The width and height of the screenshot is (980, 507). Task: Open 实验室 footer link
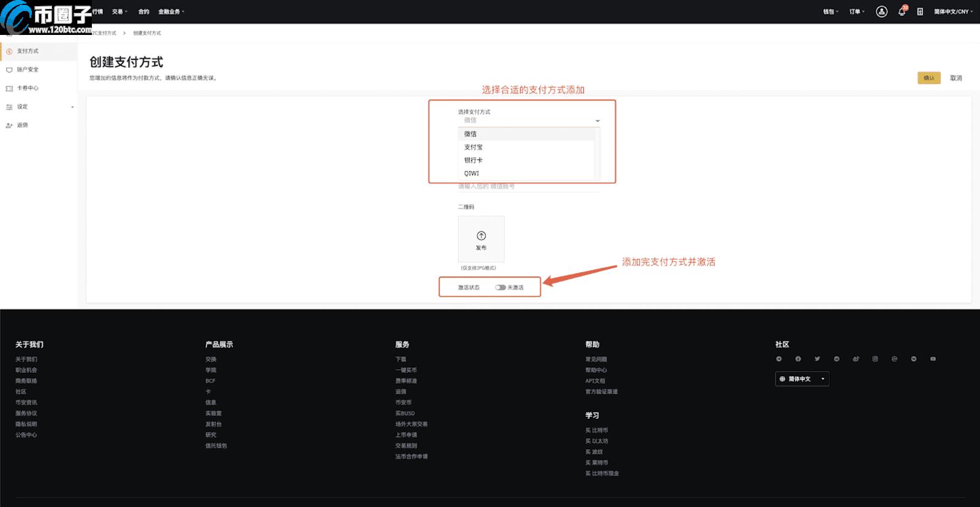214,413
